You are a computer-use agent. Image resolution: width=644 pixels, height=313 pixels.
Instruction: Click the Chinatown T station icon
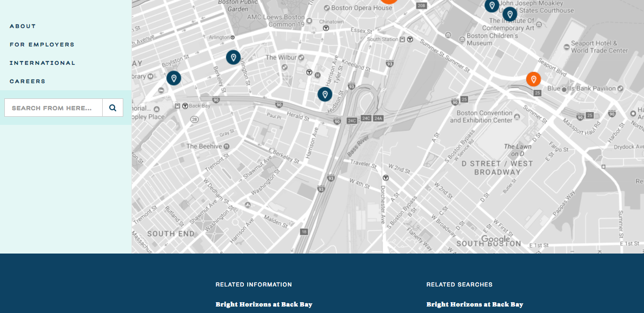tap(326, 28)
